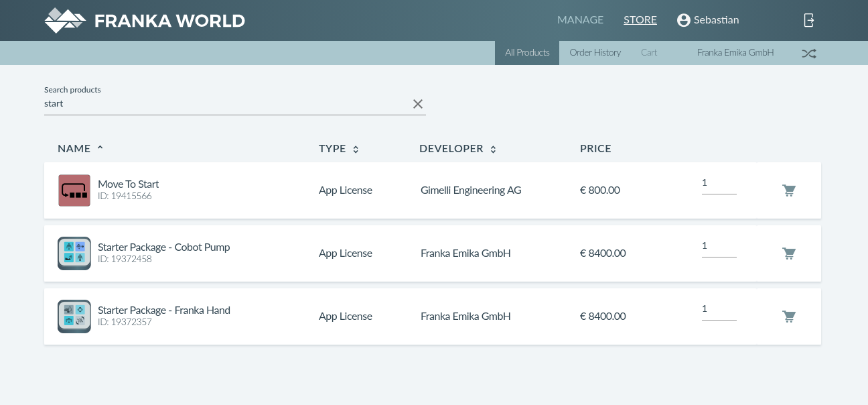
Task: Click the Starter Package - Franka Hand name
Action: (x=164, y=310)
